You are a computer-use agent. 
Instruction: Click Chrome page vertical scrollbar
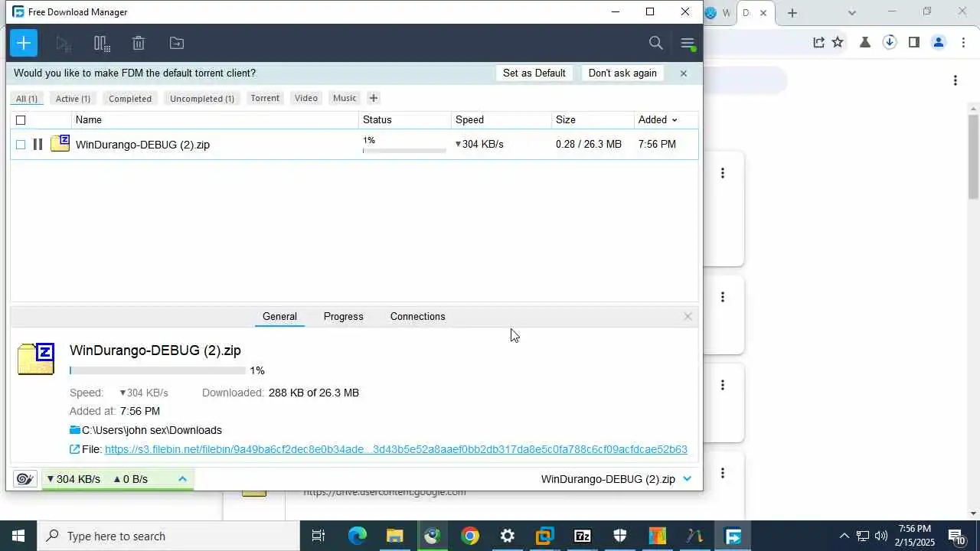coord(974,157)
